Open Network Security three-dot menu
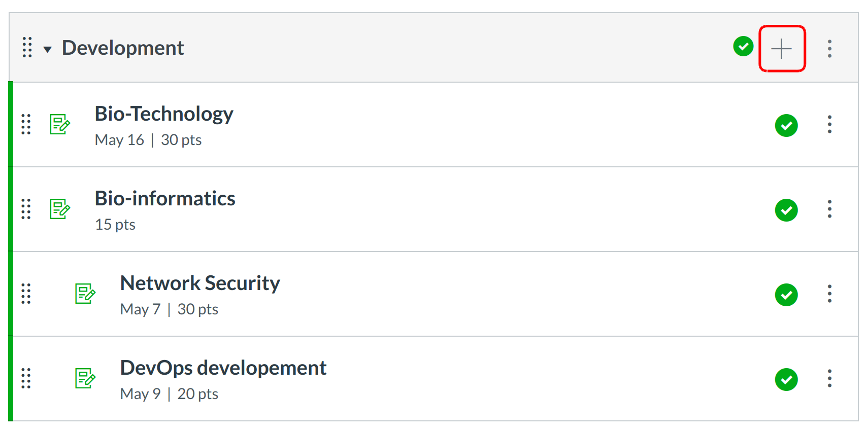868x431 pixels. point(829,294)
